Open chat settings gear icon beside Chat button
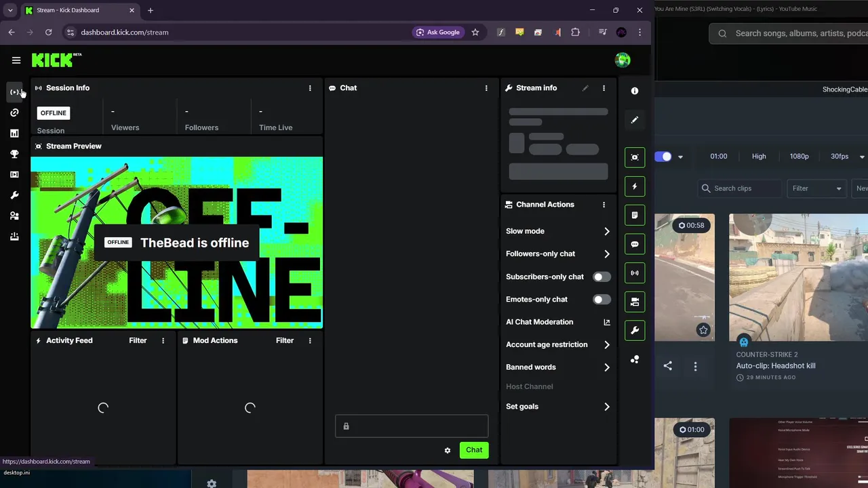The height and width of the screenshot is (488, 868). tap(448, 450)
